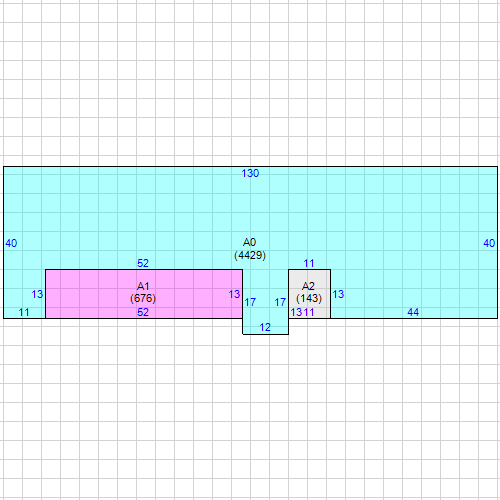
Task: Click the A1 name label in pink area
Action: 143,286
